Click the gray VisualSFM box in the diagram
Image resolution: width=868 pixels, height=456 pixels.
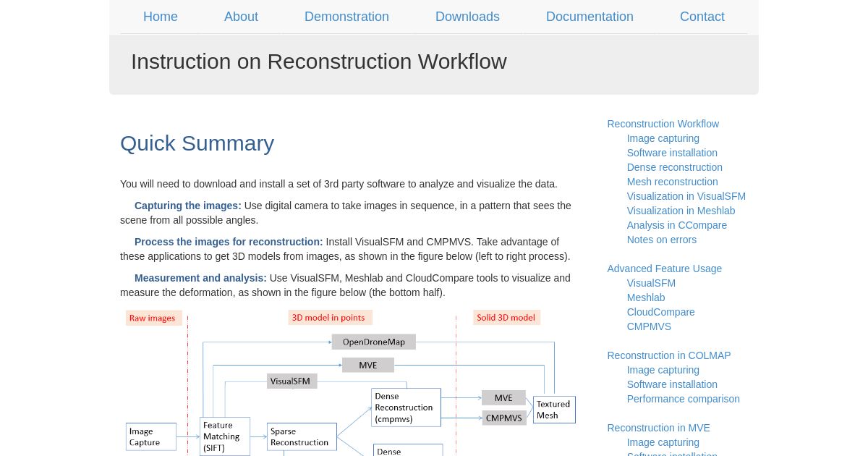tap(292, 381)
